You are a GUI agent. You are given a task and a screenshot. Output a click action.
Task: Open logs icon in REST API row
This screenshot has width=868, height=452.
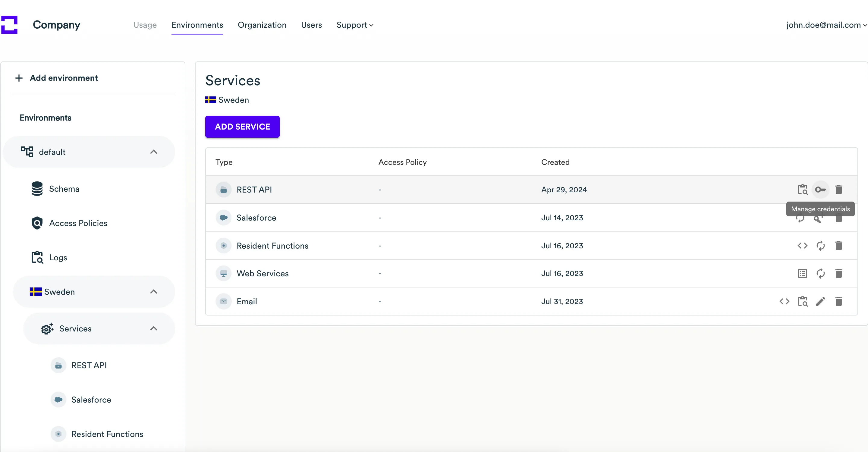tap(802, 190)
